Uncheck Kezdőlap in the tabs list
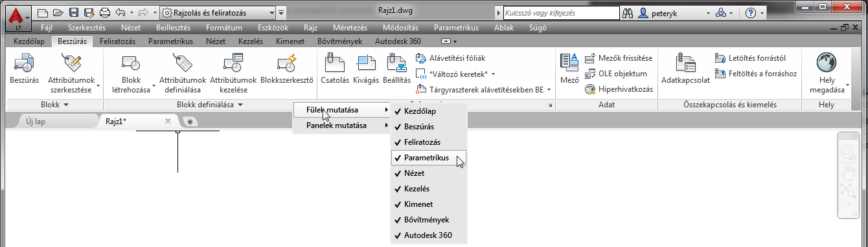This screenshot has height=247, width=868. pos(429,111)
